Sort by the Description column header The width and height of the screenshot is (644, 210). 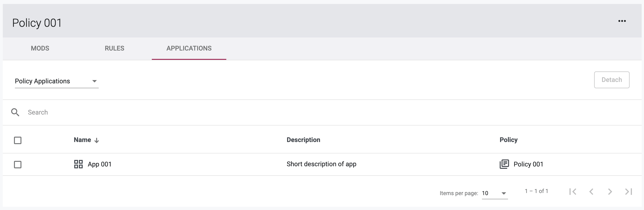tap(303, 140)
